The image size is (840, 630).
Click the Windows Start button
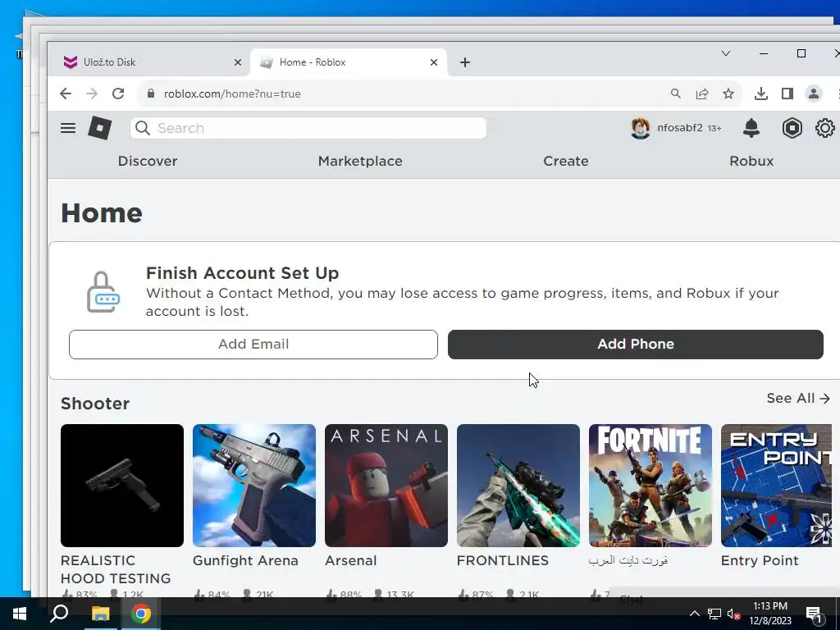pyautogui.click(x=20, y=614)
